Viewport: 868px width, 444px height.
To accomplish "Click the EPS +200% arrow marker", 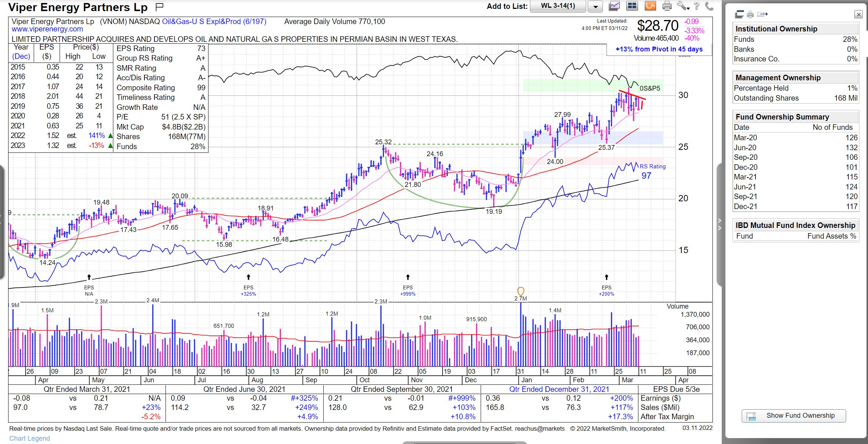I will point(607,277).
